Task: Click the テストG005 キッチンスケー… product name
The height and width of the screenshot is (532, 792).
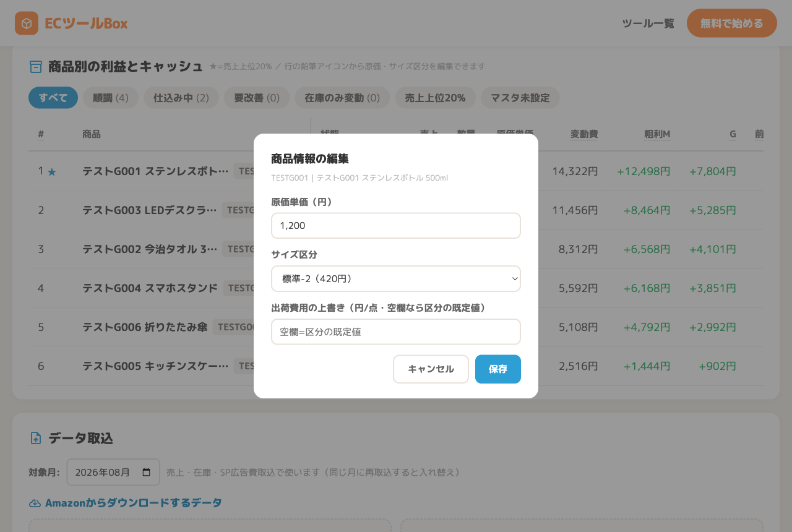Action: 155,366
